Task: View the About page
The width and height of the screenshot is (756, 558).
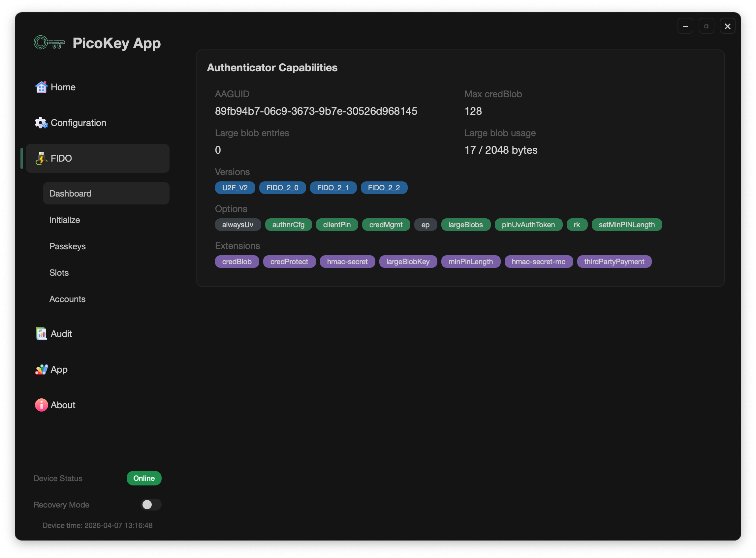Action: [x=63, y=405]
